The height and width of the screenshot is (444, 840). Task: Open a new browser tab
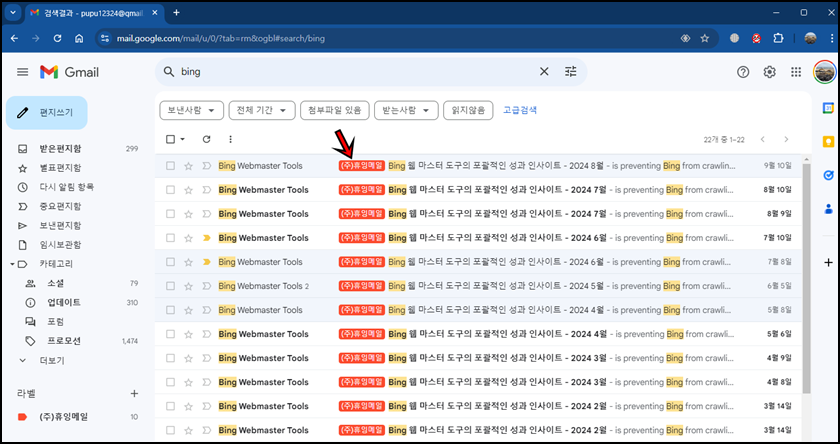(176, 12)
